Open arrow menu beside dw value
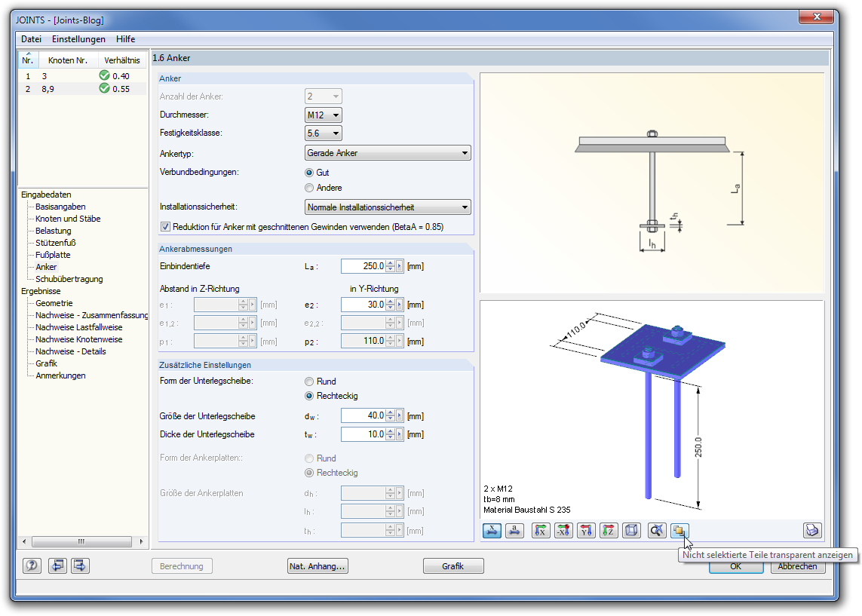 coord(400,416)
